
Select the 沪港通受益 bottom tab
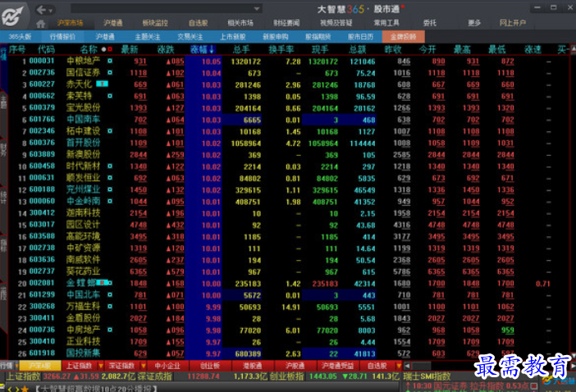coord(337,366)
